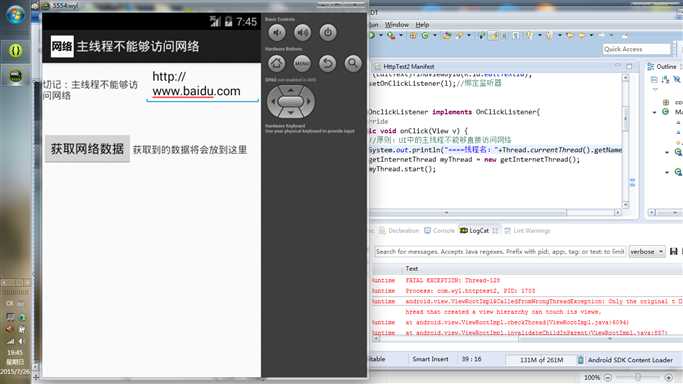Screen dimensions: 683x384
Task: Tap the emulator Search hardware button
Action: coord(353,64)
